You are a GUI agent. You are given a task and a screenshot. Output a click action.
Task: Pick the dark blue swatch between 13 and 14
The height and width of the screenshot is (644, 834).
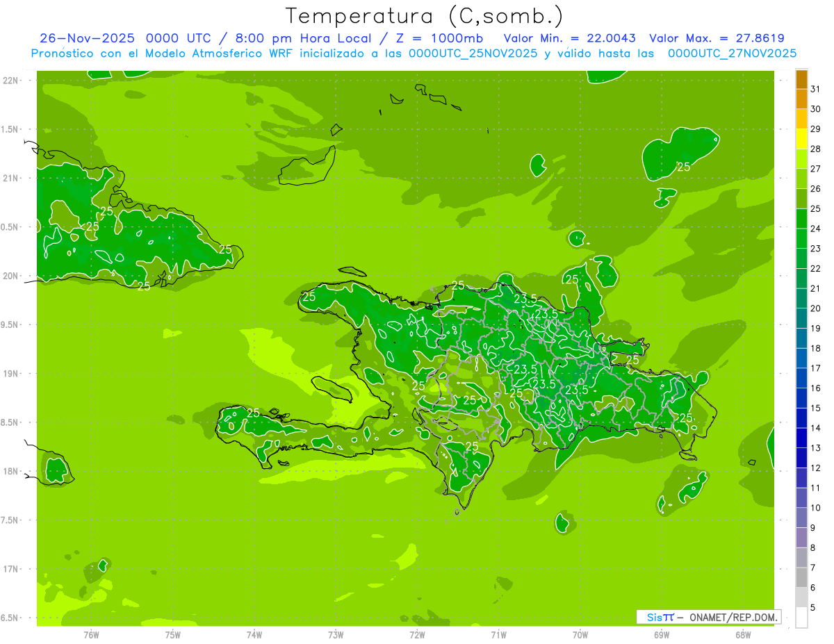(801, 438)
